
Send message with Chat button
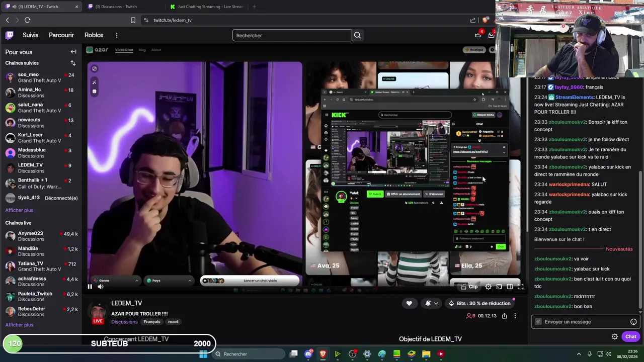[630, 337]
